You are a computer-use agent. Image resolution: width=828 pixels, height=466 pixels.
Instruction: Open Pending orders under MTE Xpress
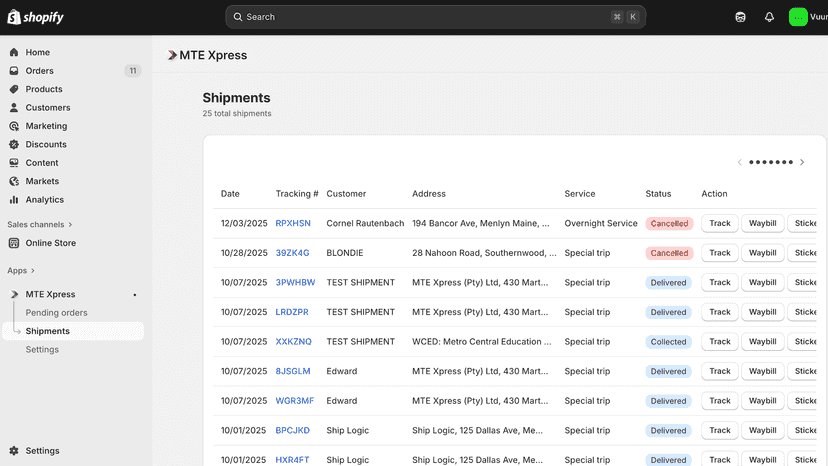[57, 313]
